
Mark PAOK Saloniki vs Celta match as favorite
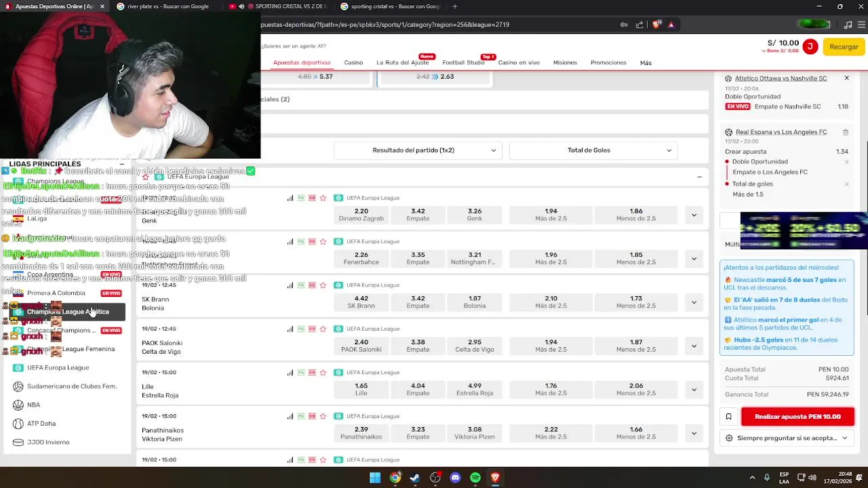pyautogui.click(x=323, y=329)
